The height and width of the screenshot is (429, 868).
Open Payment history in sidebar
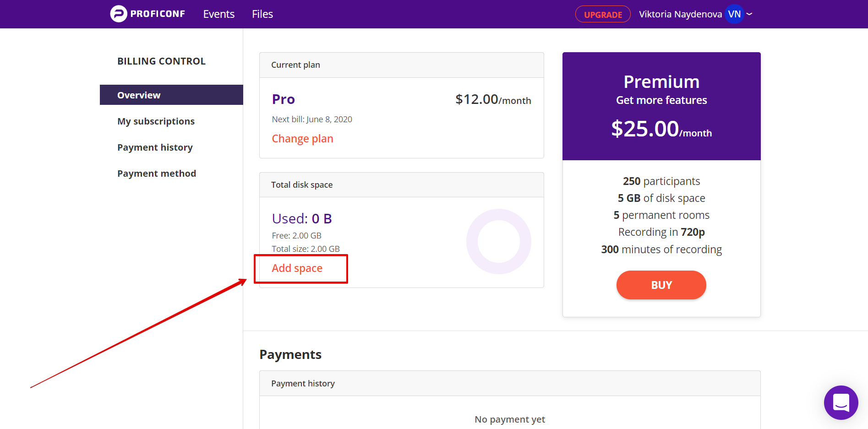[x=155, y=147]
